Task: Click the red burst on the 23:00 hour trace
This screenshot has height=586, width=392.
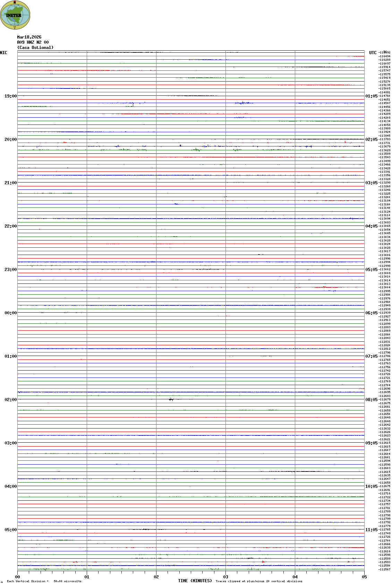Action: click(325, 287)
